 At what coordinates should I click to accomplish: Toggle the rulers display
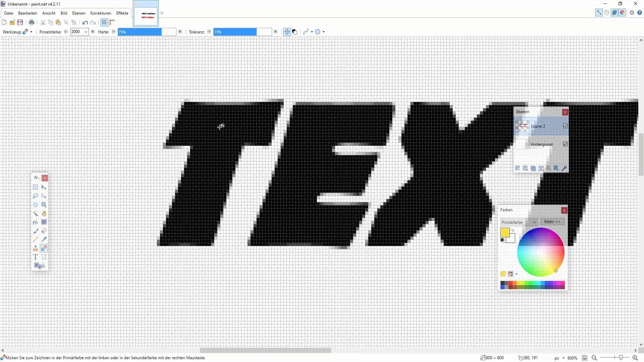112,22
